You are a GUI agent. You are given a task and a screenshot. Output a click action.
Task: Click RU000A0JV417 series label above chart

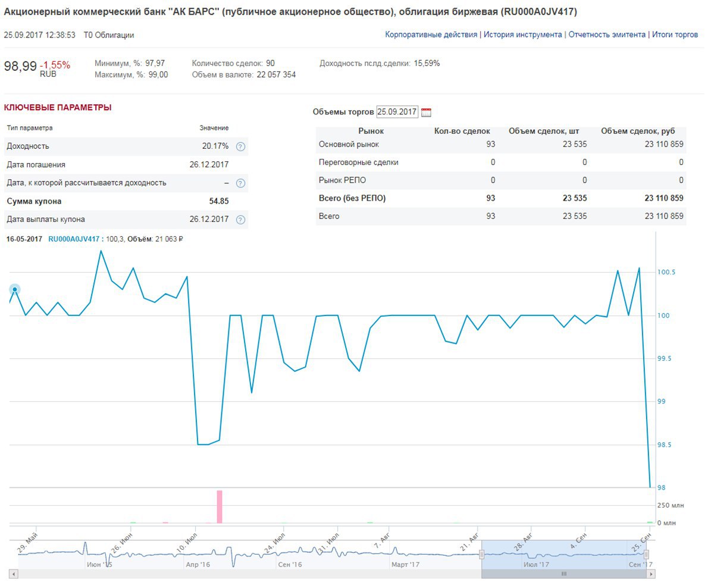click(x=74, y=239)
